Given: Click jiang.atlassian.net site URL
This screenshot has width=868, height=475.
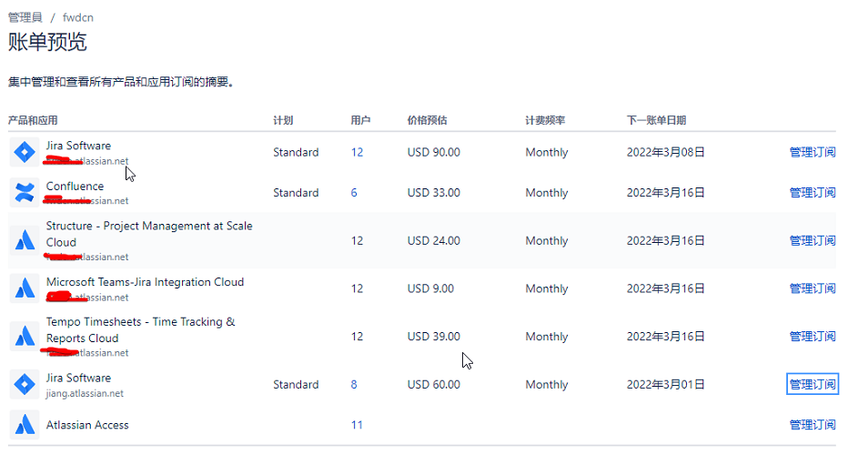Looking at the screenshot, I should pyautogui.click(x=85, y=394).
